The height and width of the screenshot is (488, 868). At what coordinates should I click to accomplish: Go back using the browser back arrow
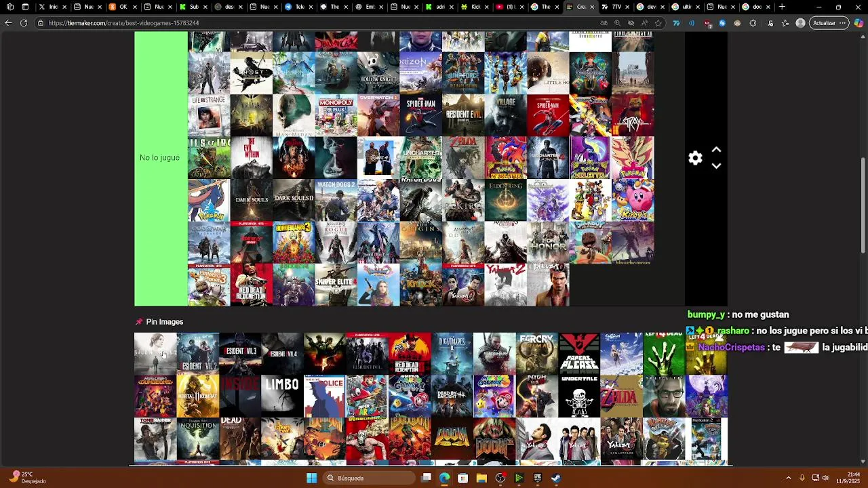pyautogui.click(x=8, y=23)
